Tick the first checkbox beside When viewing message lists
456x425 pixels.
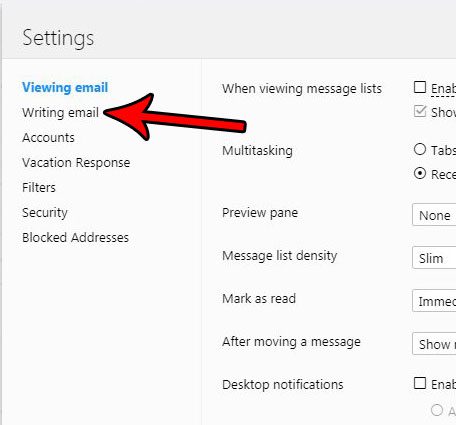(420, 87)
